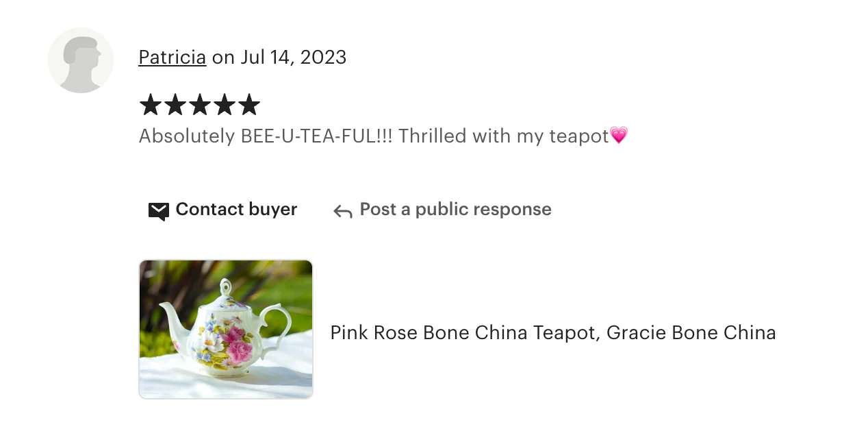
Task: Click the teapot product thumbnail photo
Action: pyautogui.click(x=225, y=329)
